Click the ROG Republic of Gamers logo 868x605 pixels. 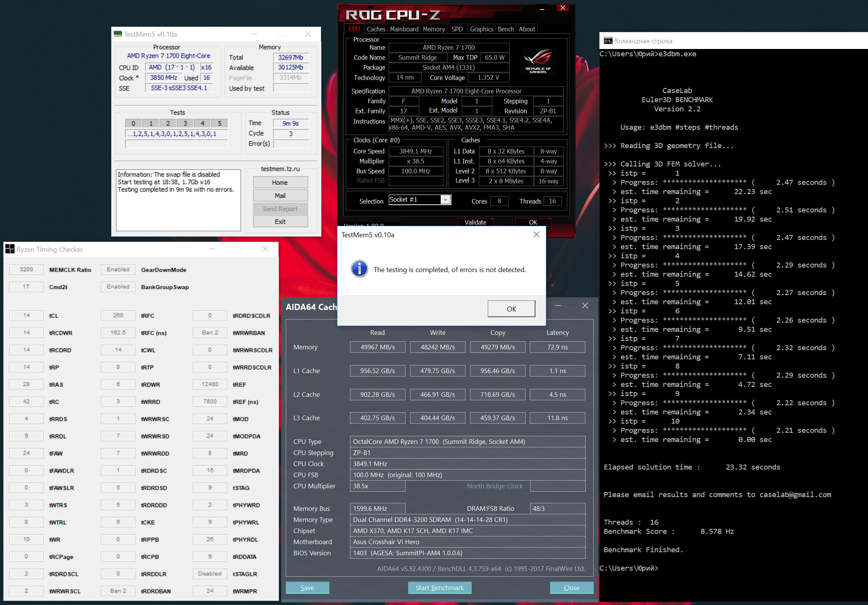pos(537,61)
